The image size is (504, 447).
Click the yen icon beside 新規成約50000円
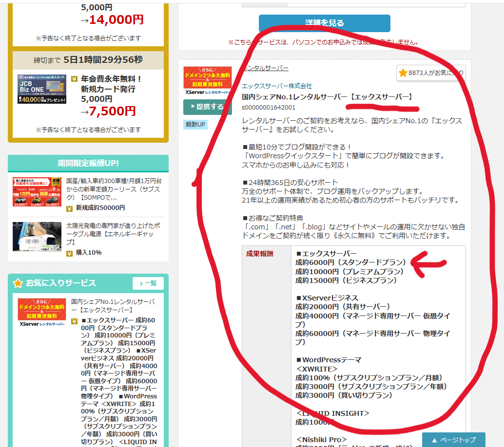(x=69, y=209)
